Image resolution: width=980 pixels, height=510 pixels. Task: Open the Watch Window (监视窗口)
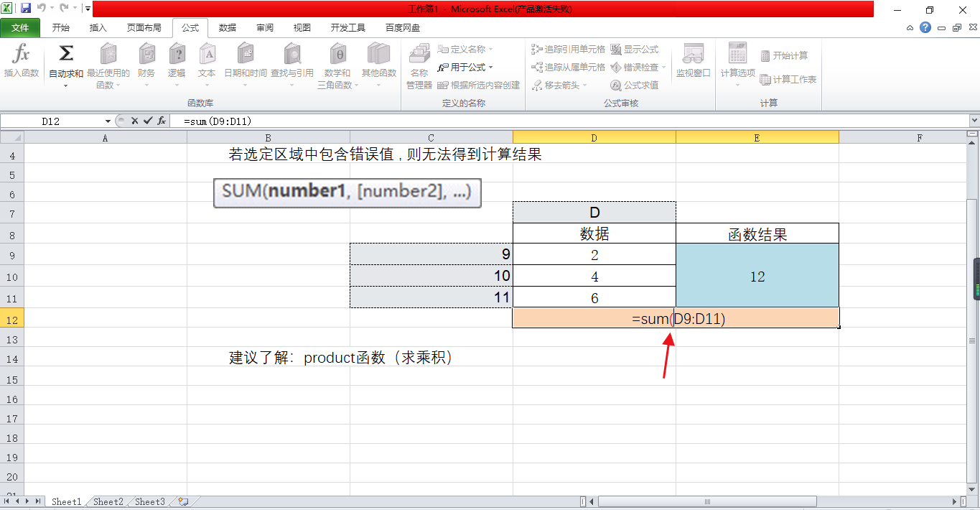[693, 61]
